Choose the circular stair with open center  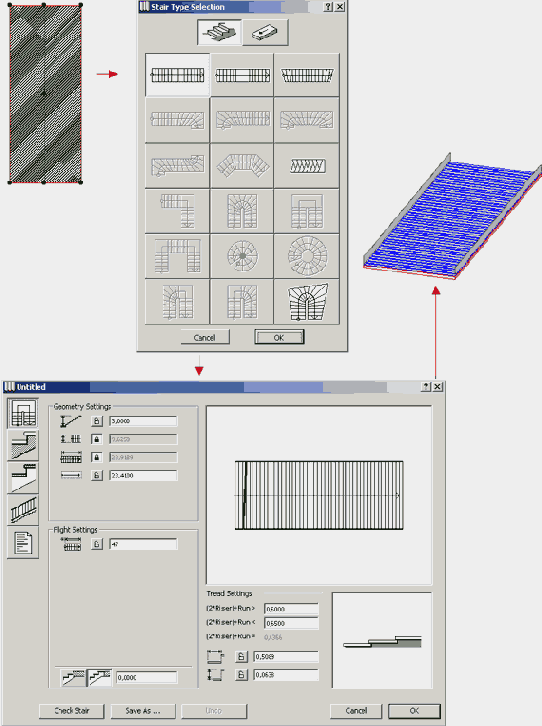click(x=307, y=256)
